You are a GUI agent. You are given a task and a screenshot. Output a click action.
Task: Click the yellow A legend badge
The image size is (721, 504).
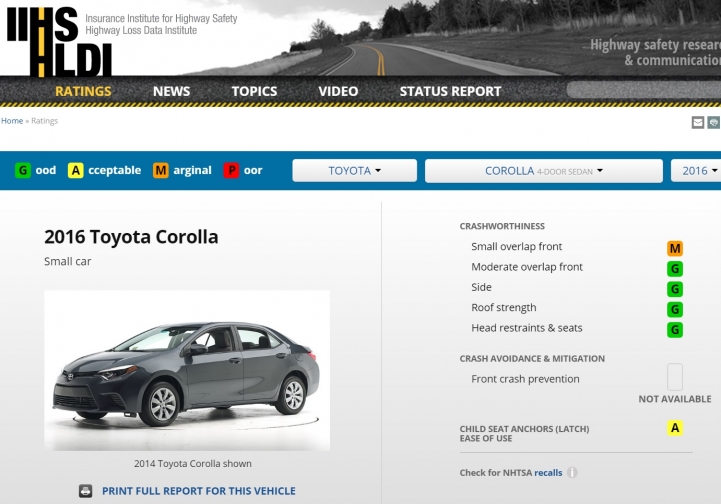(75, 171)
